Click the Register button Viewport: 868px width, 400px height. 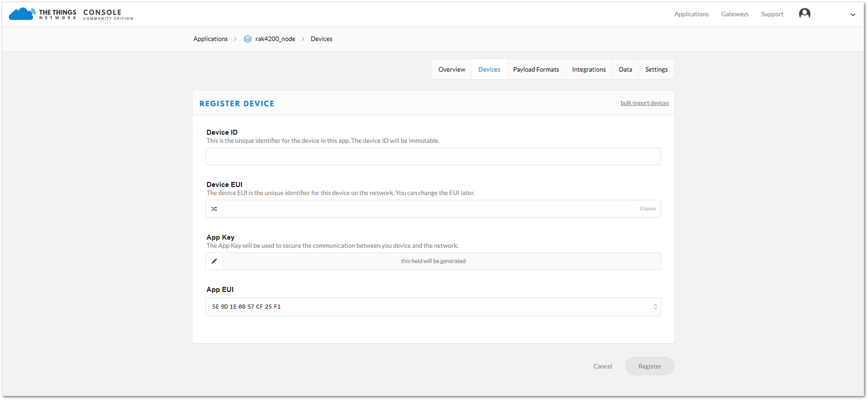point(650,366)
